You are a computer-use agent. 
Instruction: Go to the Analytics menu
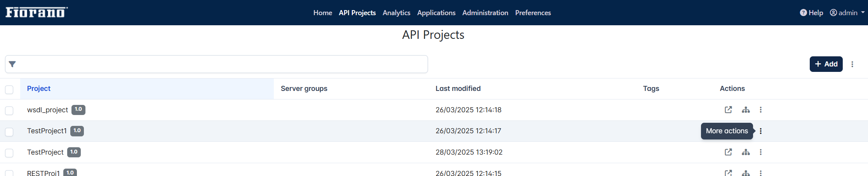[x=396, y=13]
